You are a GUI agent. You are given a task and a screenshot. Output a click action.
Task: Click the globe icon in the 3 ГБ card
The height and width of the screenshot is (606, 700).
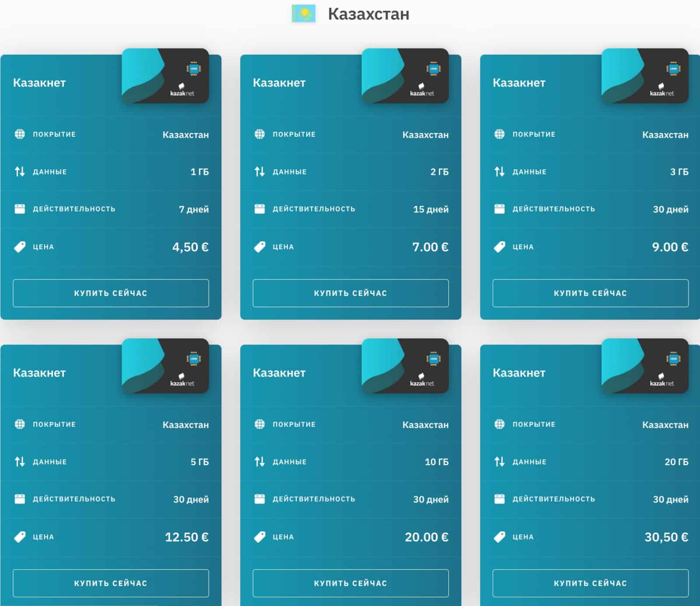[499, 134]
